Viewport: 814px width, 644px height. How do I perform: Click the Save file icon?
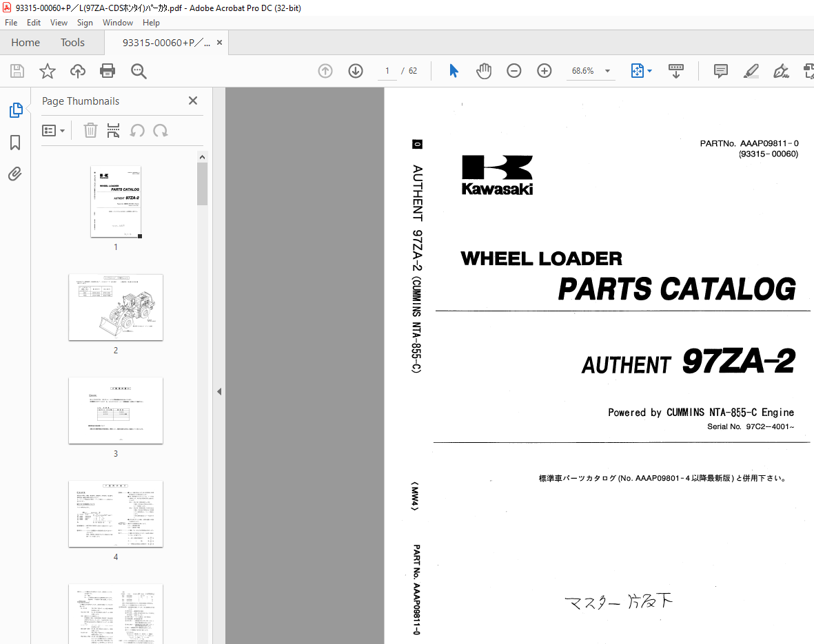coord(17,71)
